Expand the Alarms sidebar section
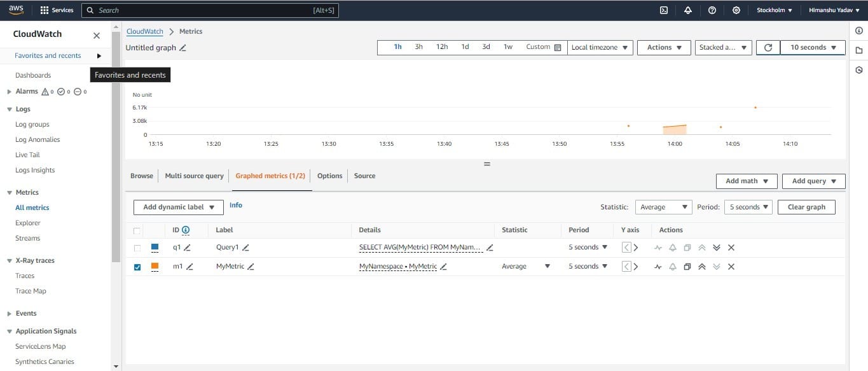Image resolution: width=868 pixels, height=371 pixels. (x=9, y=92)
